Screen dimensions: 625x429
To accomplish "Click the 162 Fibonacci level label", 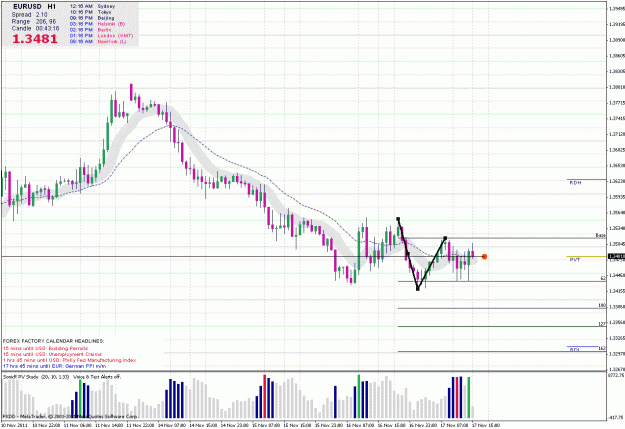I will coord(602,348).
